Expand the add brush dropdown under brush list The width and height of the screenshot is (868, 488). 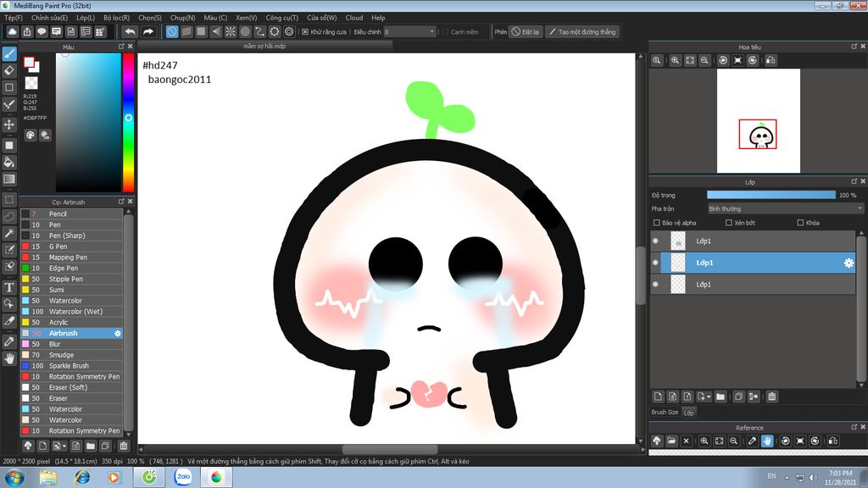tap(64, 446)
